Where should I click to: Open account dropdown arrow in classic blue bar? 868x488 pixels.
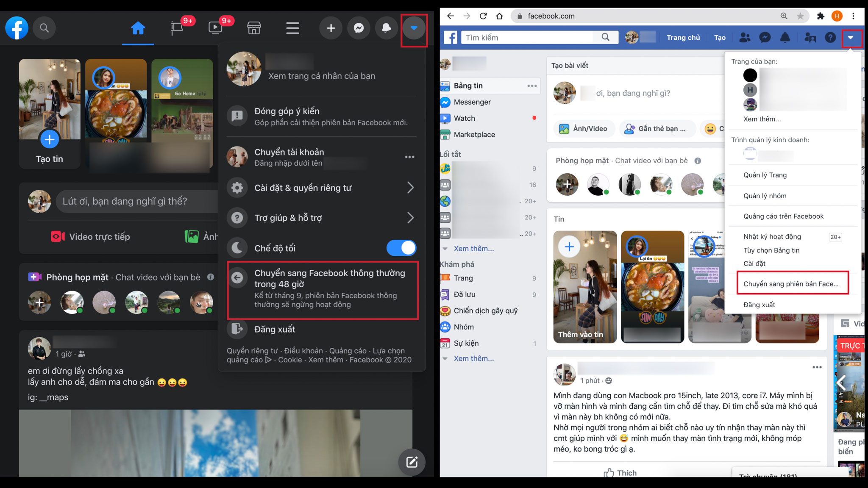(x=851, y=38)
